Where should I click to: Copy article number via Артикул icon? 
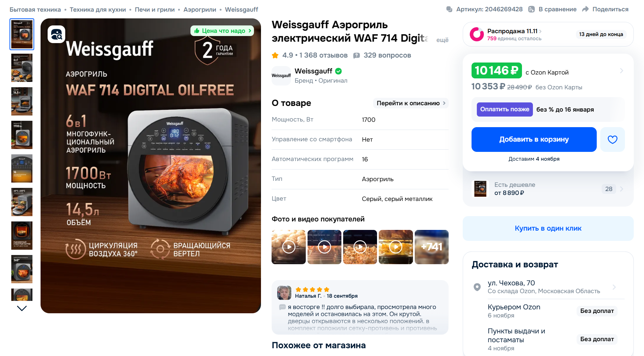click(449, 9)
